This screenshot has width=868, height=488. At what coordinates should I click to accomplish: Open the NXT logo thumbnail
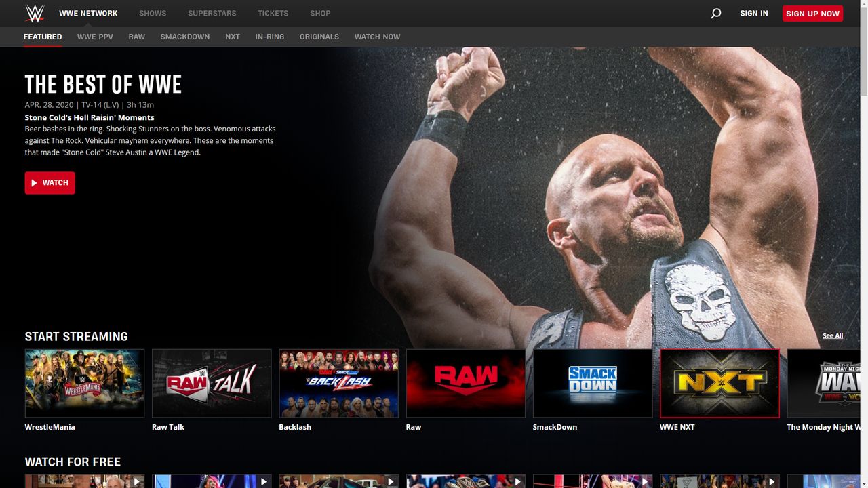click(719, 383)
